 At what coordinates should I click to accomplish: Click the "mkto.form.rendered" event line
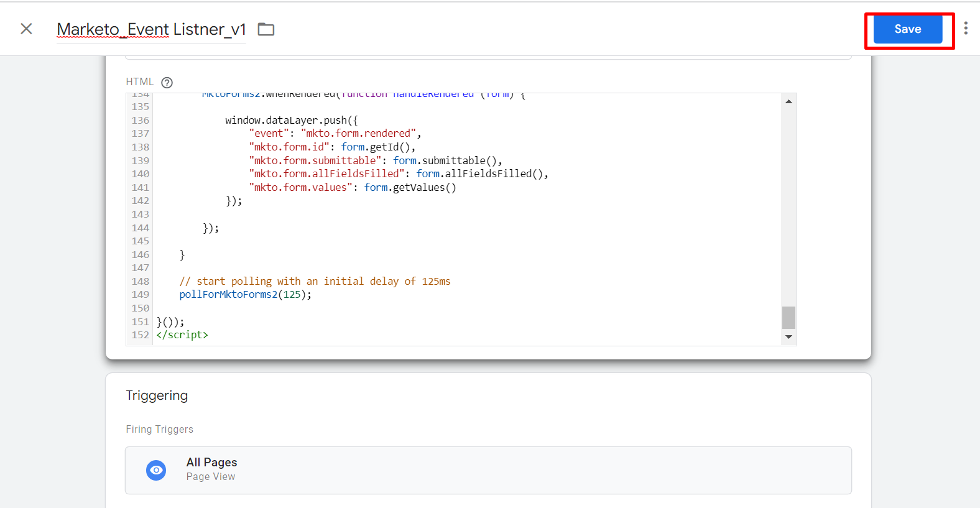coord(335,133)
